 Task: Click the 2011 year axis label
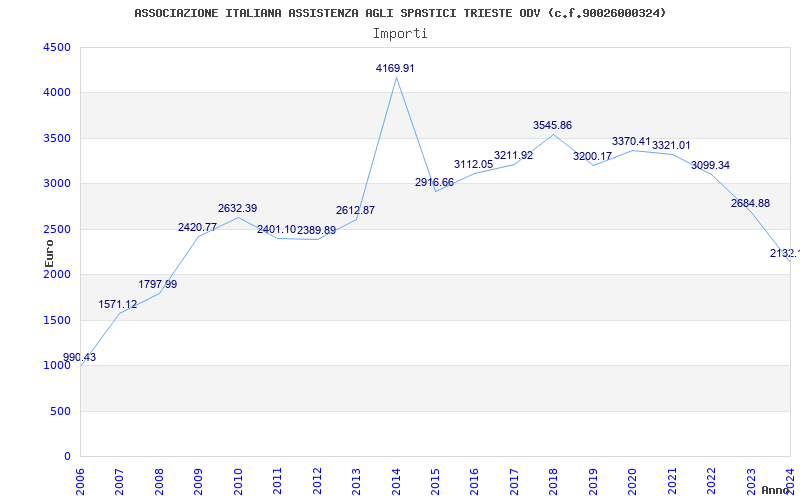pos(278,482)
